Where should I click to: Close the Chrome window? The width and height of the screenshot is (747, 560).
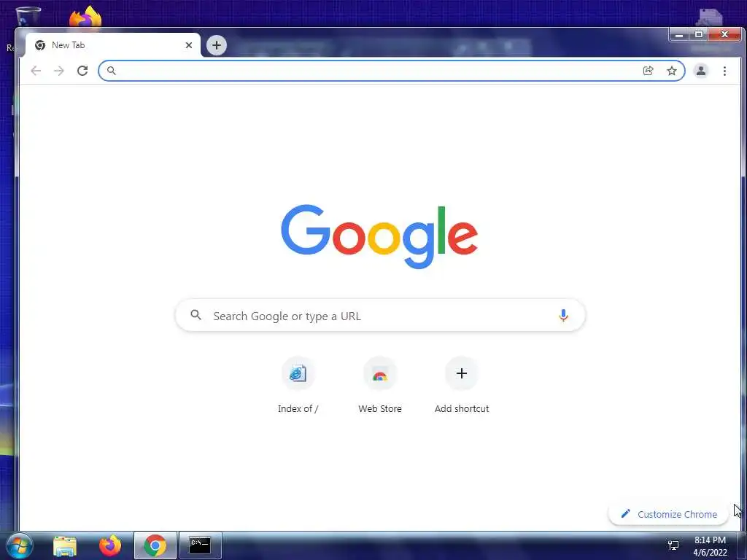point(724,35)
